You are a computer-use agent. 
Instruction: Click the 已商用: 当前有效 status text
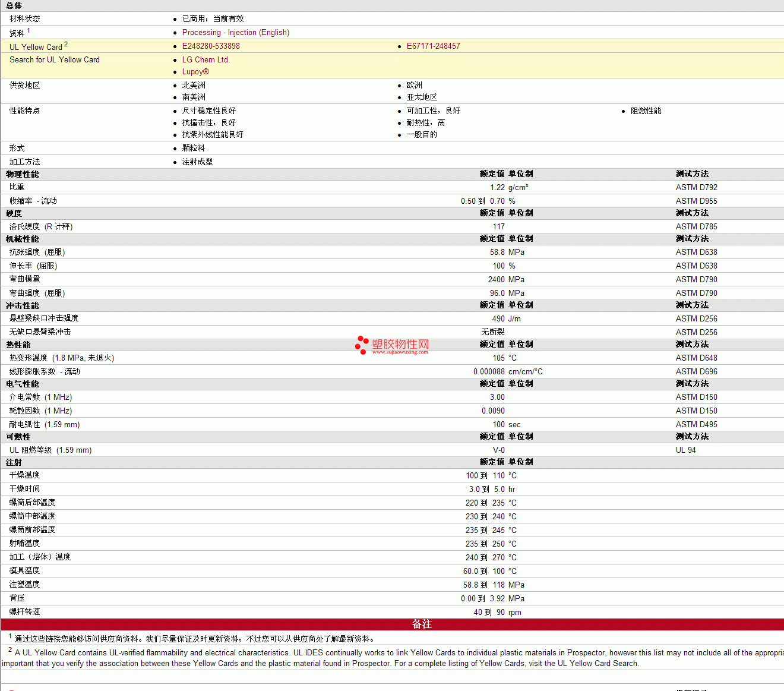tap(213, 19)
